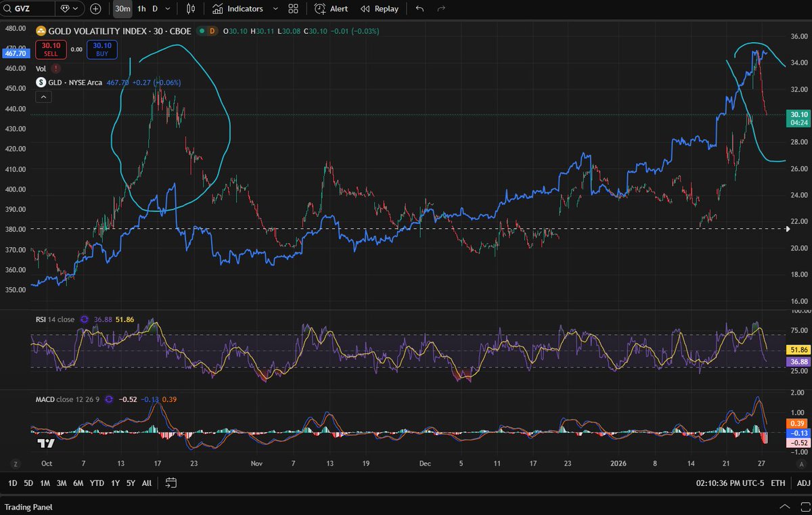Create a new Alert
The image size is (812, 515).
332,9
